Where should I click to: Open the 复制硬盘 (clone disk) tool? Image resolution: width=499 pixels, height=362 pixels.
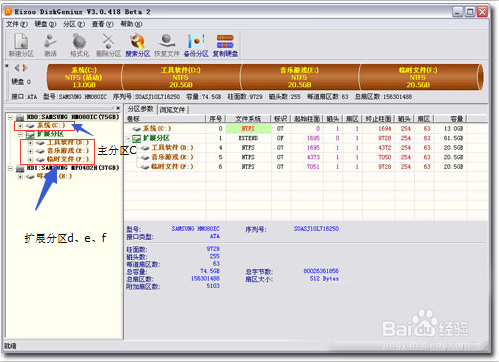click(225, 45)
